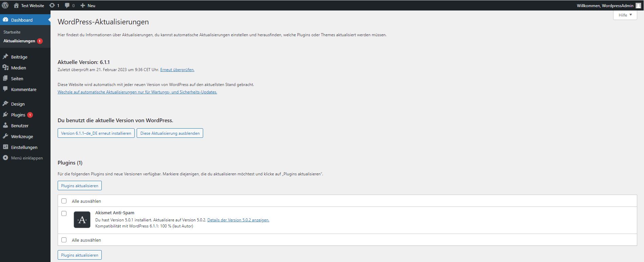Expand the Hilfe dropdown tab

625,15
